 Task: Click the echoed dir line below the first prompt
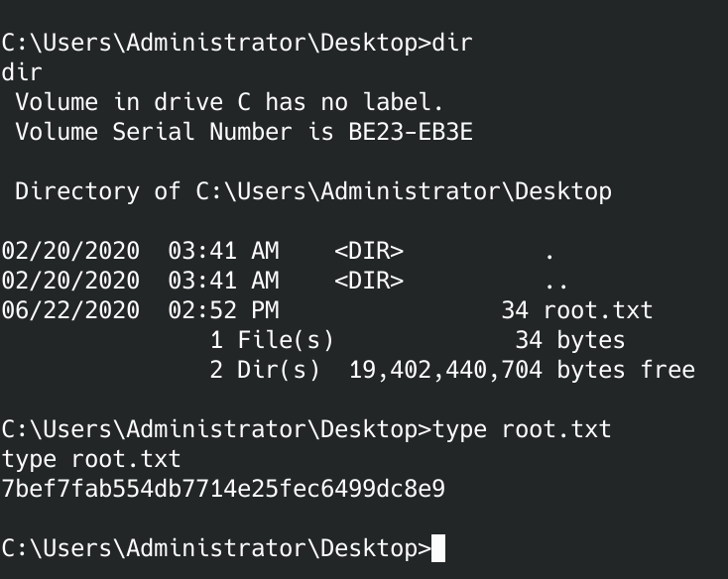click(22, 72)
